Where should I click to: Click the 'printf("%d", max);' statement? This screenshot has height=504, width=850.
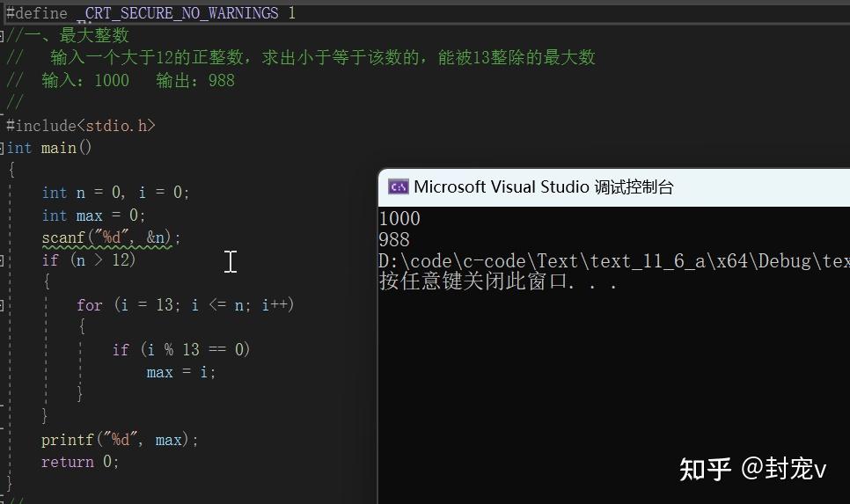coord(120,440)
